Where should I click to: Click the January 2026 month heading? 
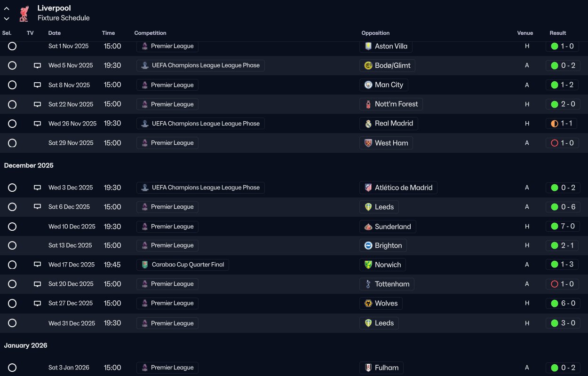[26, 345]
